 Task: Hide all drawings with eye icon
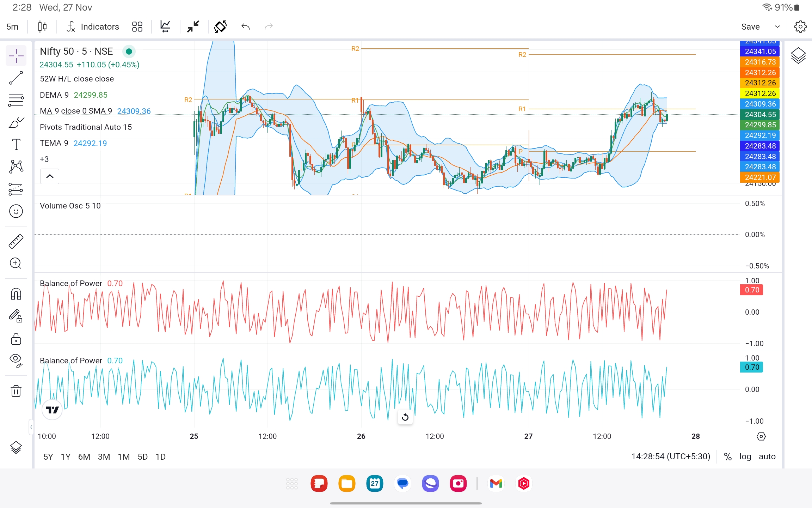coord(16,360)
